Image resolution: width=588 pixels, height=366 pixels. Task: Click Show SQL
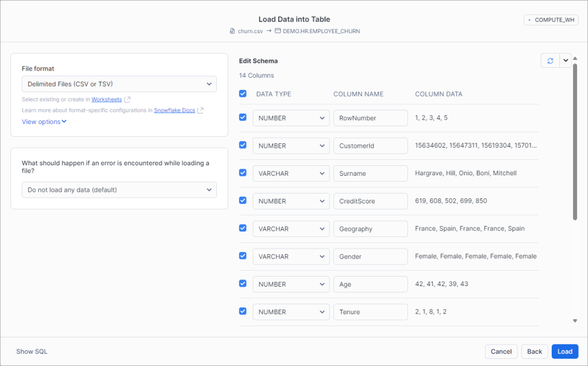coord(32,351)
